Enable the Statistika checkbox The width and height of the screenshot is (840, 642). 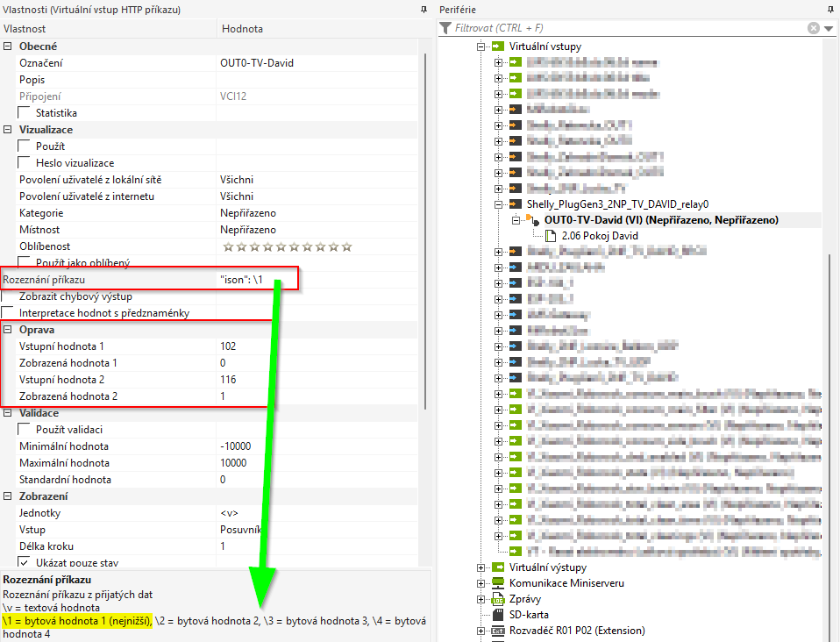[25, 113]
